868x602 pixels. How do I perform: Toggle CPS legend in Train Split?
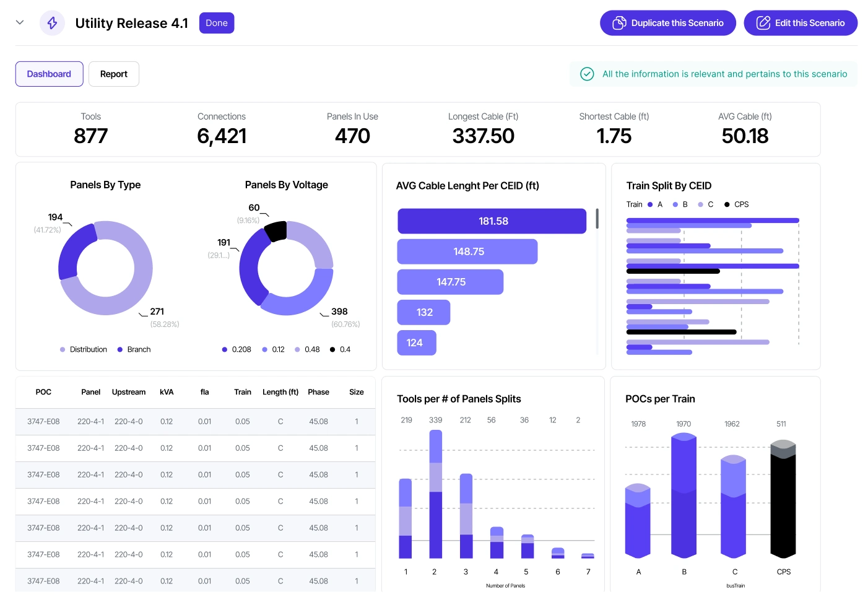coord(737,204)
